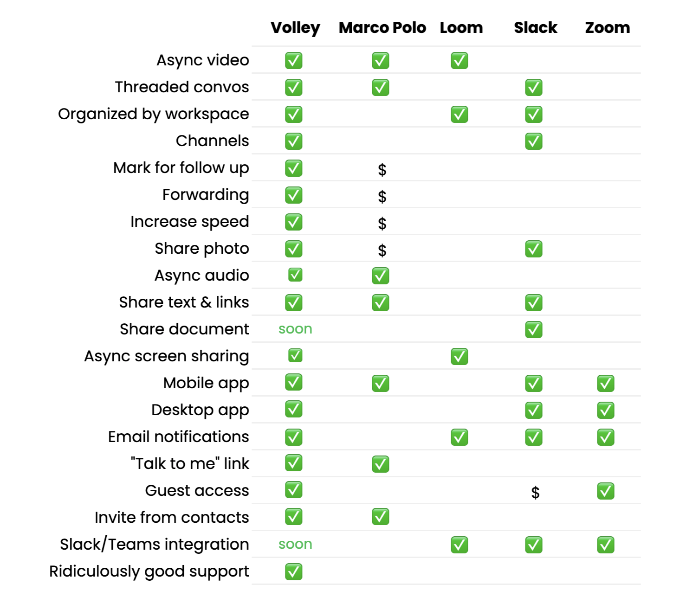This screenshot has height=616, width=686.
Task: Select the Volley column header
Action: coord(295,28)
